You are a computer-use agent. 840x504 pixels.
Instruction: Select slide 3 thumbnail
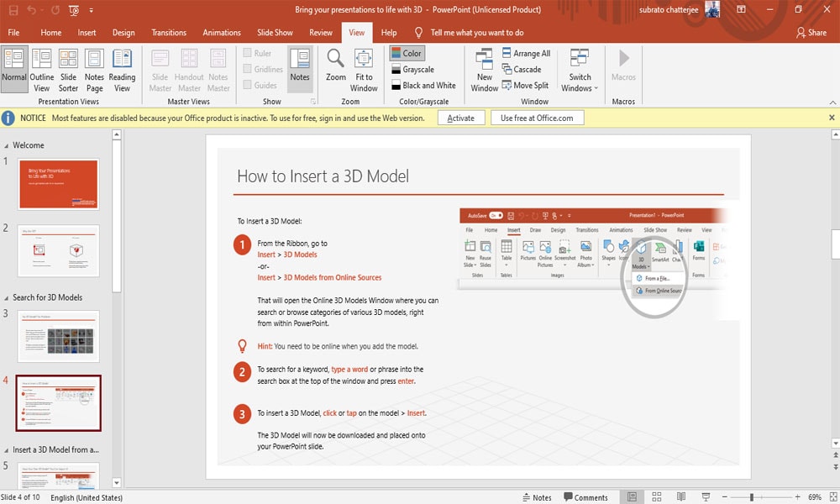tap(59, 336)
